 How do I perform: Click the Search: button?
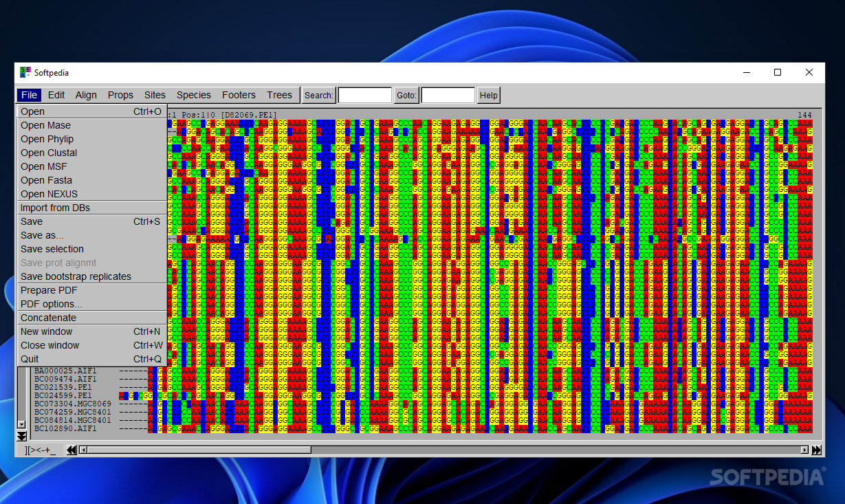pos(319,95)
